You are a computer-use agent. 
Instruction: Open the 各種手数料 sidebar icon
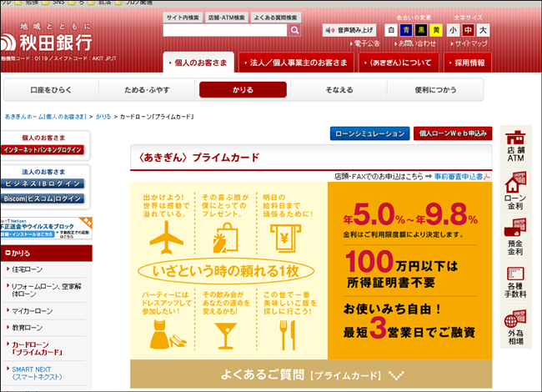[x=515, y=283]
